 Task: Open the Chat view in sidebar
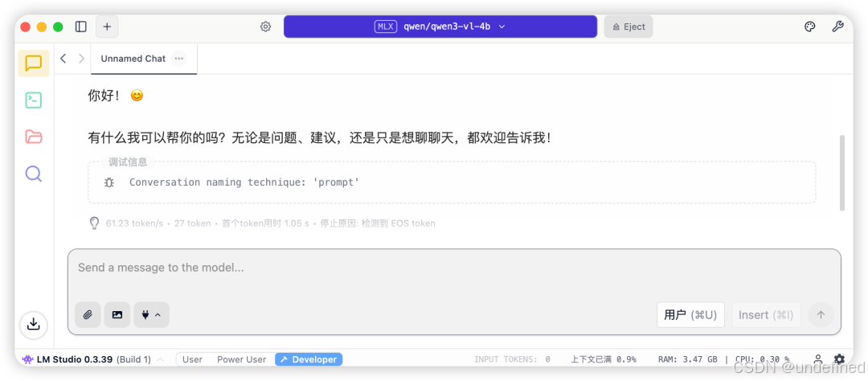coord(34,63)
